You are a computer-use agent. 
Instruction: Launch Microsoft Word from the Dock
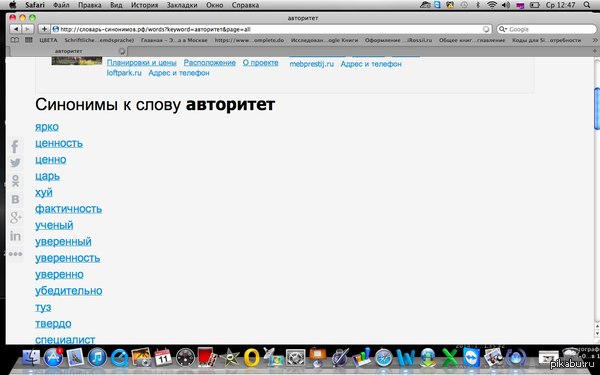click(x=406, y=358)
